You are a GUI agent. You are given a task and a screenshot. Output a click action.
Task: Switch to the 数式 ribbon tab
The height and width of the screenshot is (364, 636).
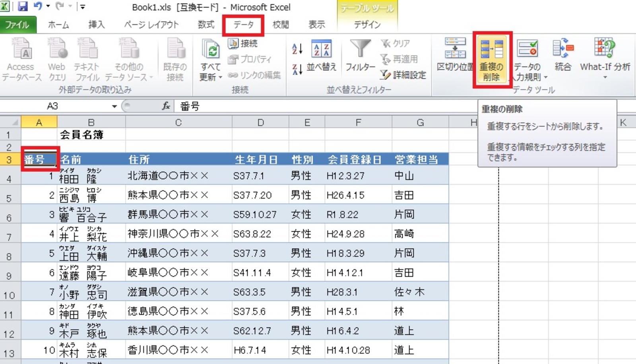pos(206,25)
